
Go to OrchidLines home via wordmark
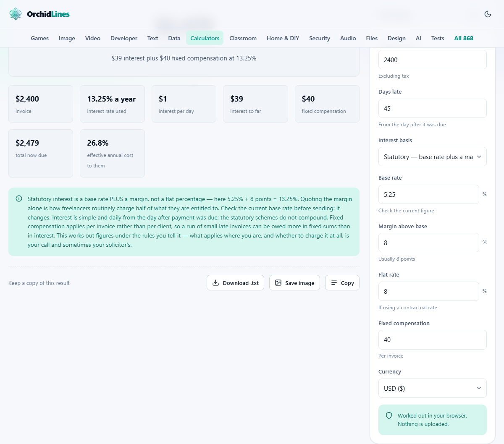(x=48, y=14)
